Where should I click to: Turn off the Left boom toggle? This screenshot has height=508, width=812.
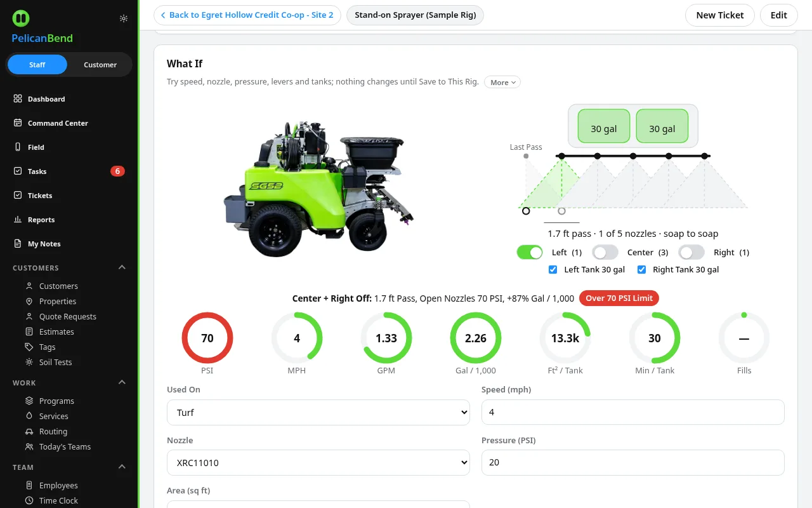[x=530, y=252]
